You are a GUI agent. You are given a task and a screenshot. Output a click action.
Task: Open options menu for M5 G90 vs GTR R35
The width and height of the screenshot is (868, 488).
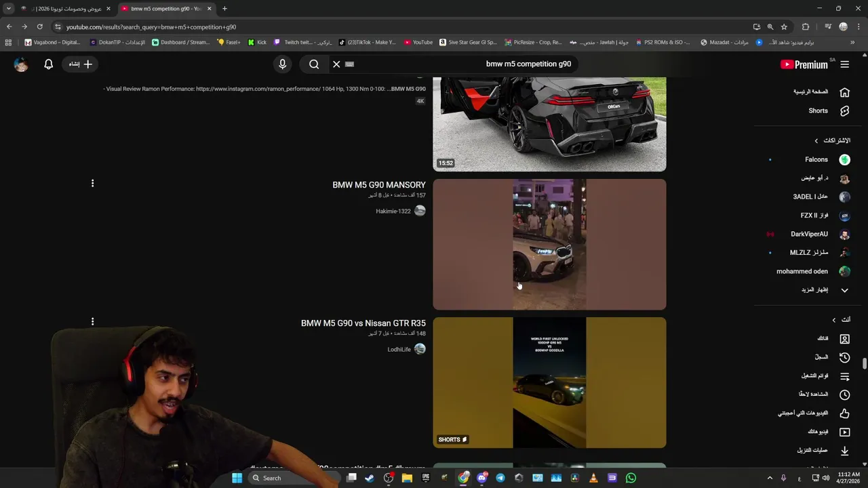click(x=93, y=321)
